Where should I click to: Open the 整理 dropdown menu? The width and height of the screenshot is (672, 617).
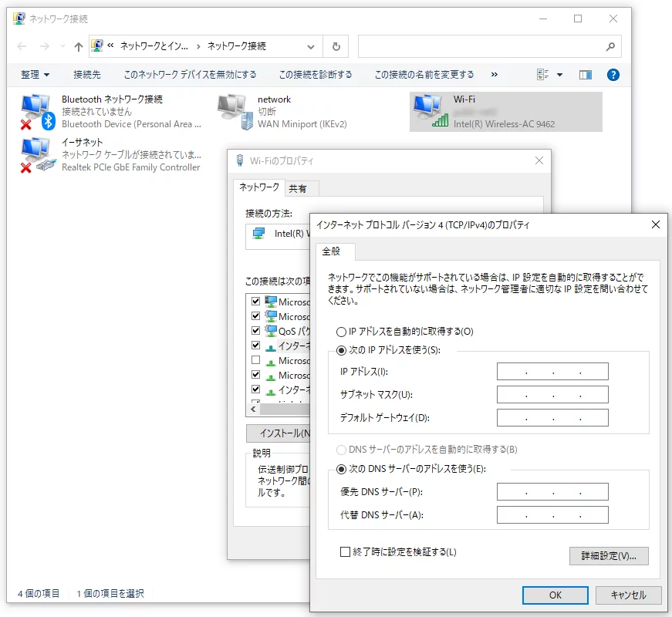click(35, 75)
